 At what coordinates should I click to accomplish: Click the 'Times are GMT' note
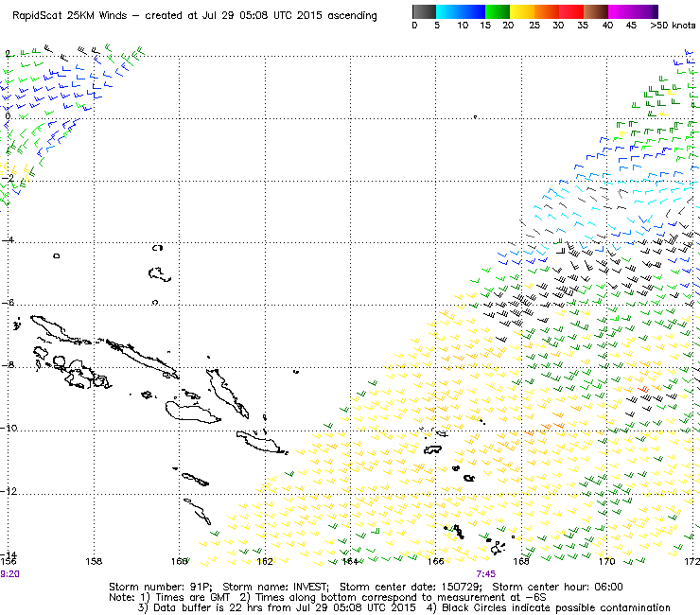[193, 597]
